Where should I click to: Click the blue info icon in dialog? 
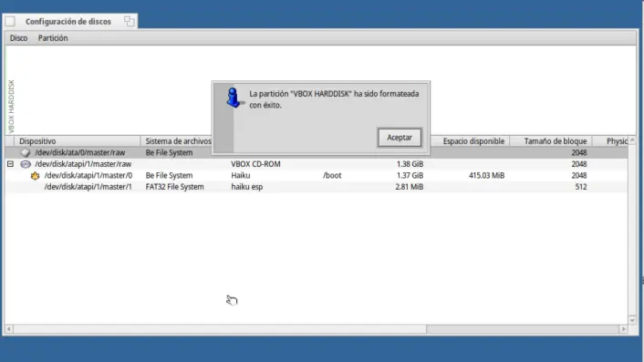point(234,98)
